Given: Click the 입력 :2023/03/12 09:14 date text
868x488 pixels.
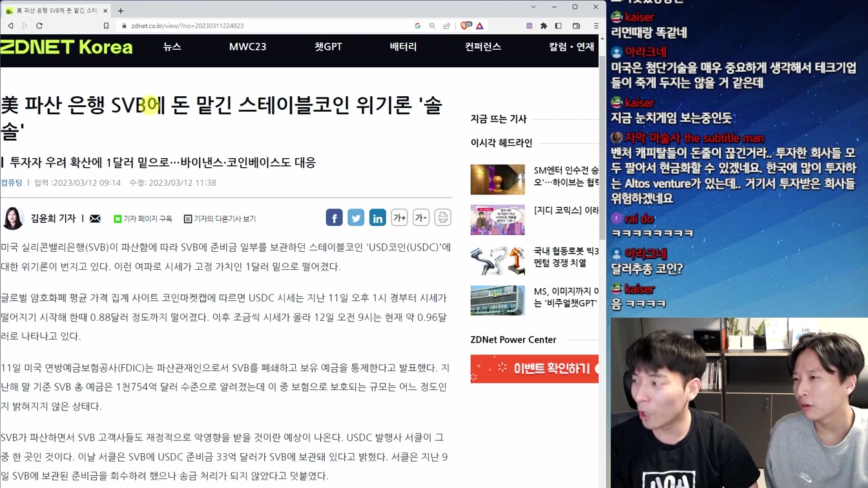Looking at the screenshot, I should click(77, 183).
